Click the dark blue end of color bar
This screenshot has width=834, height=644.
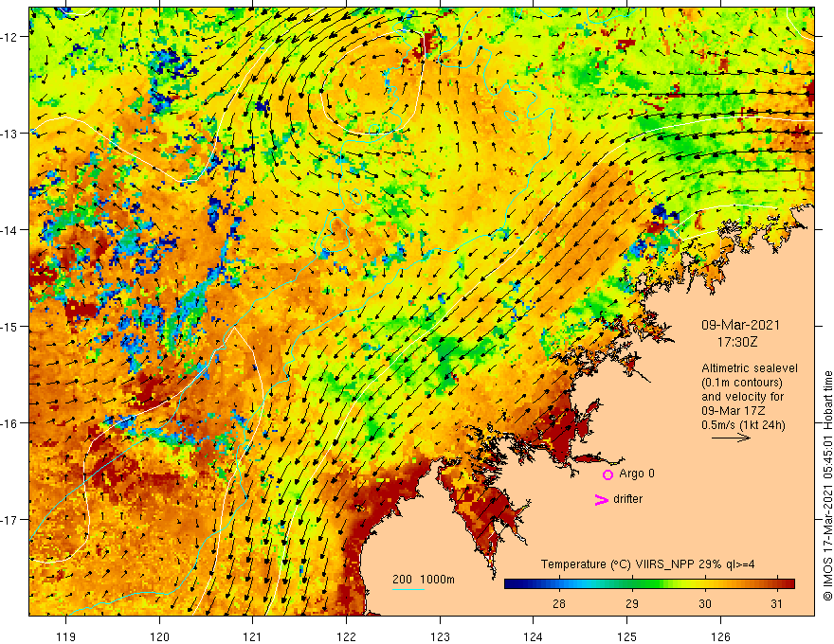pos(510,583)
